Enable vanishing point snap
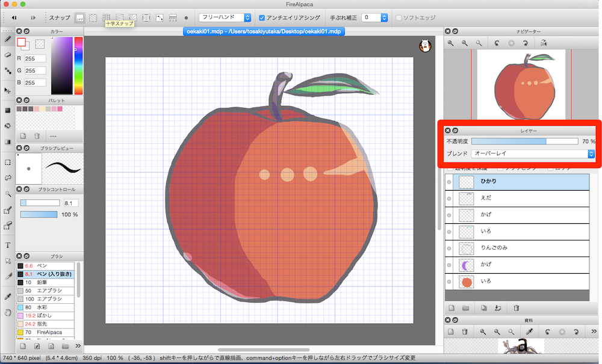602x364 pixels. click(x=120, y=17)
